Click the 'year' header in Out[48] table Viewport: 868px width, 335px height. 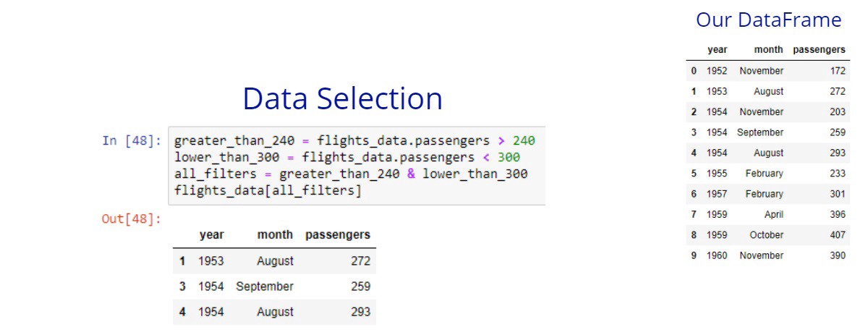(211, 234)
